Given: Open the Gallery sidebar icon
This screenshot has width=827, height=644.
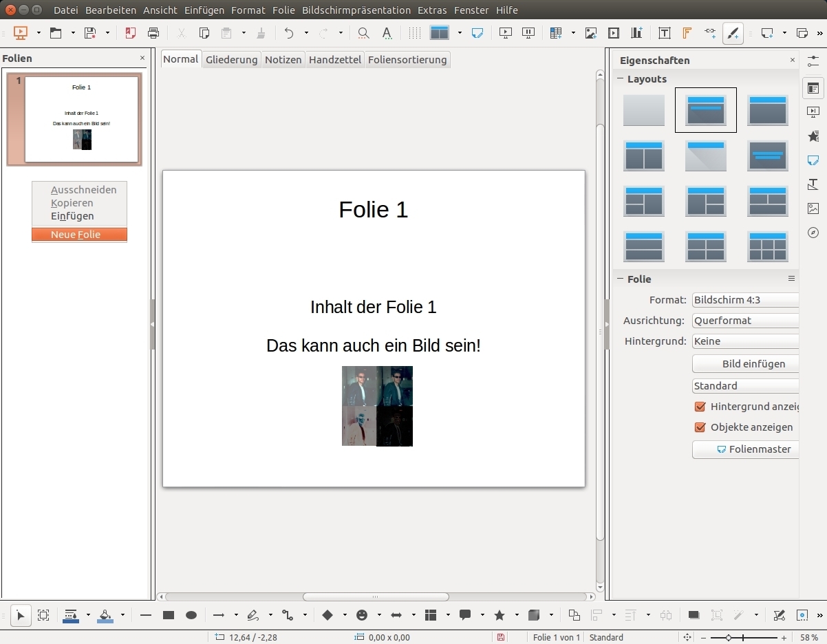Looking at the screenshot, I should [x=813, y=208].
